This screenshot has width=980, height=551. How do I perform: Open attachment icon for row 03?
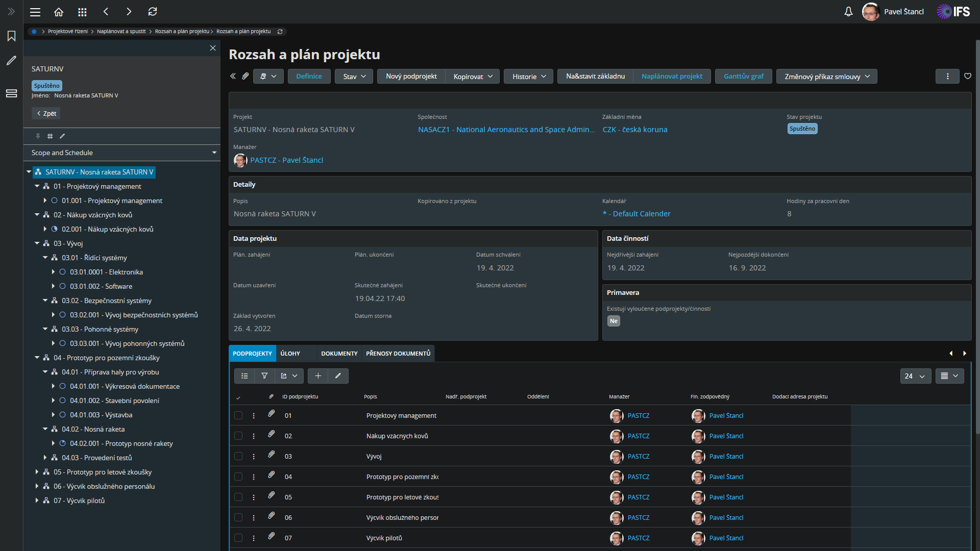click(x=272, y=455)
